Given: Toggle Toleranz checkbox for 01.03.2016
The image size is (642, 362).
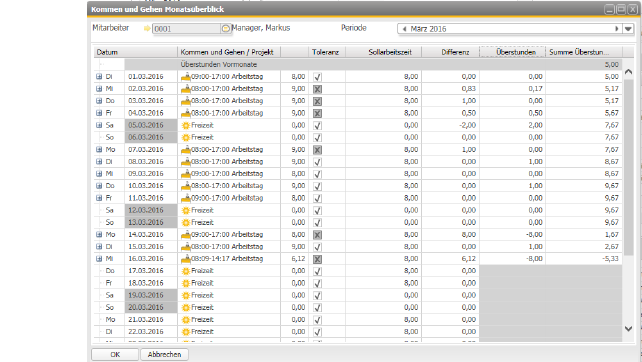Looking at the screenshot, I should click(x=317, y=77).
